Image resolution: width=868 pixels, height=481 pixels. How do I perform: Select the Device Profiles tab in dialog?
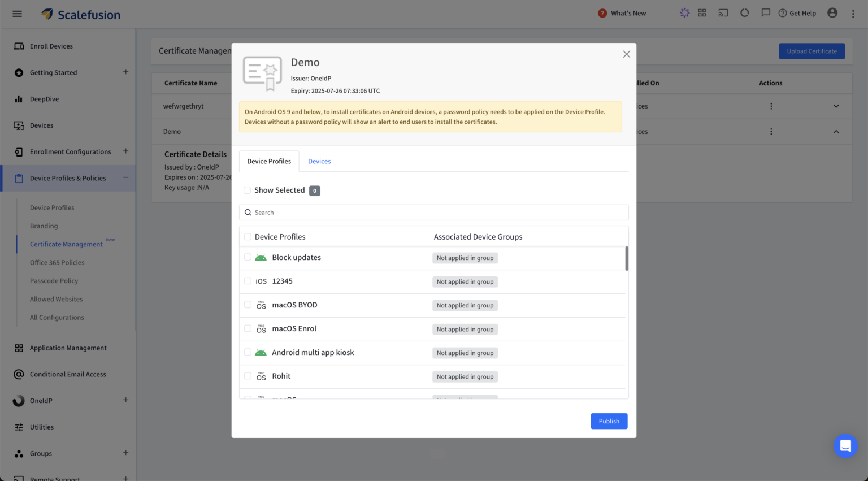click(269, 162)
